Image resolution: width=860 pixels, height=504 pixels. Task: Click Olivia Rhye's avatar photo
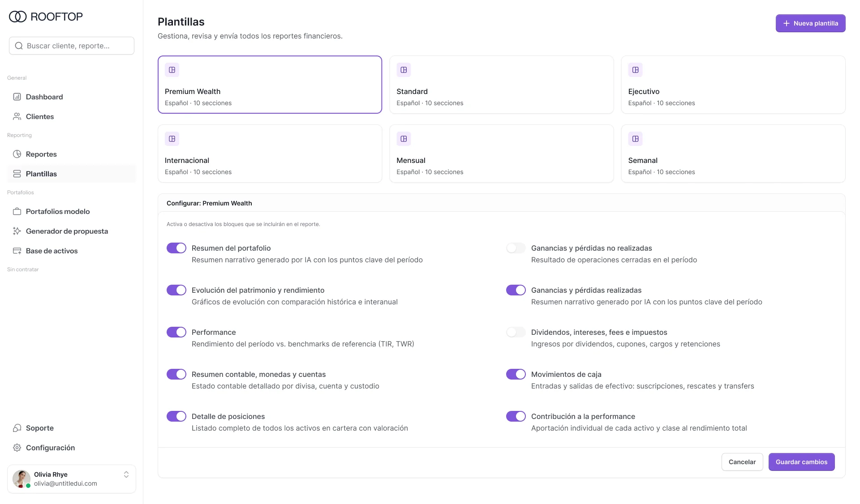(x=21, y=479)
